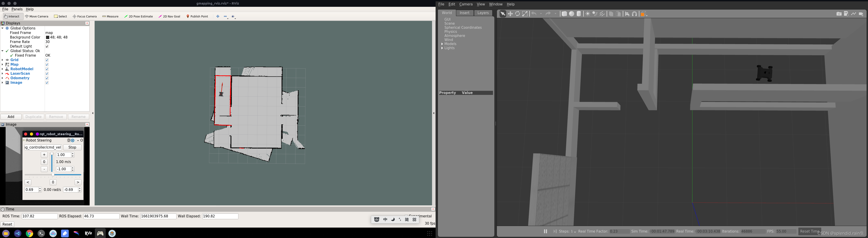Activate Gazebo scale mode tool

coord(525,14)
